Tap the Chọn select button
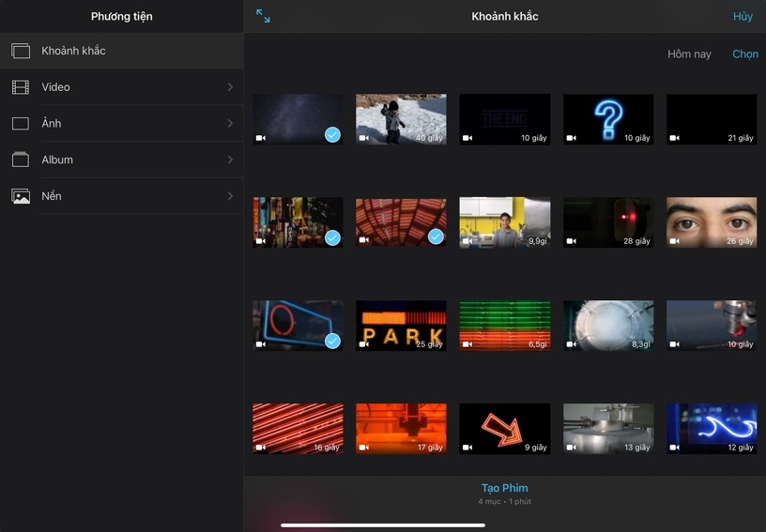This screenshot has width=766, height=532. (x=744, y=54)
